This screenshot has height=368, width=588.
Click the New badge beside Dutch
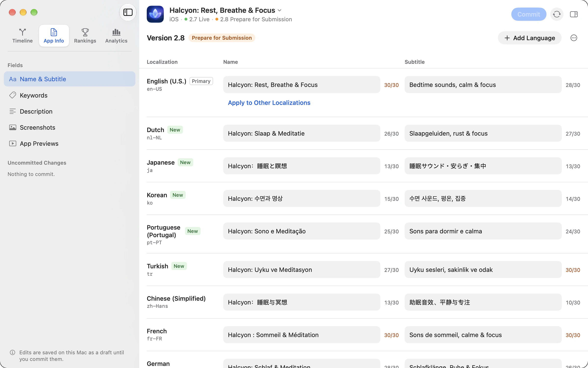(x=175, y=130)
